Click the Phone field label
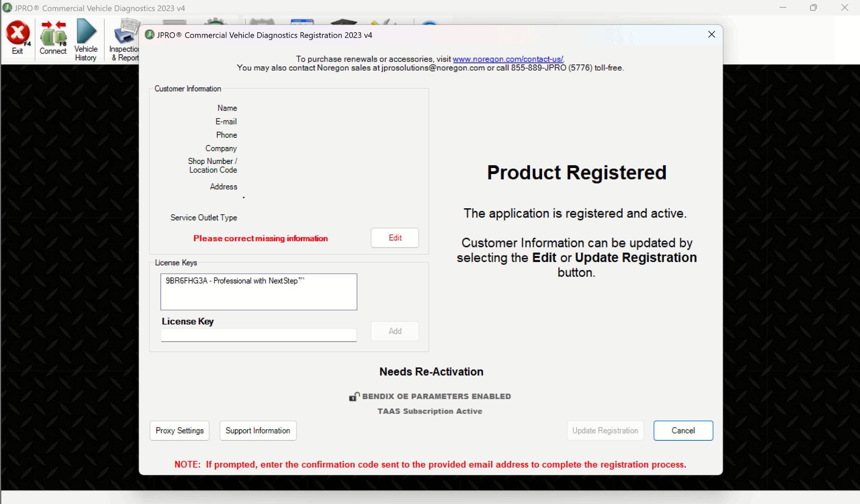 click(x=226, y=135)
